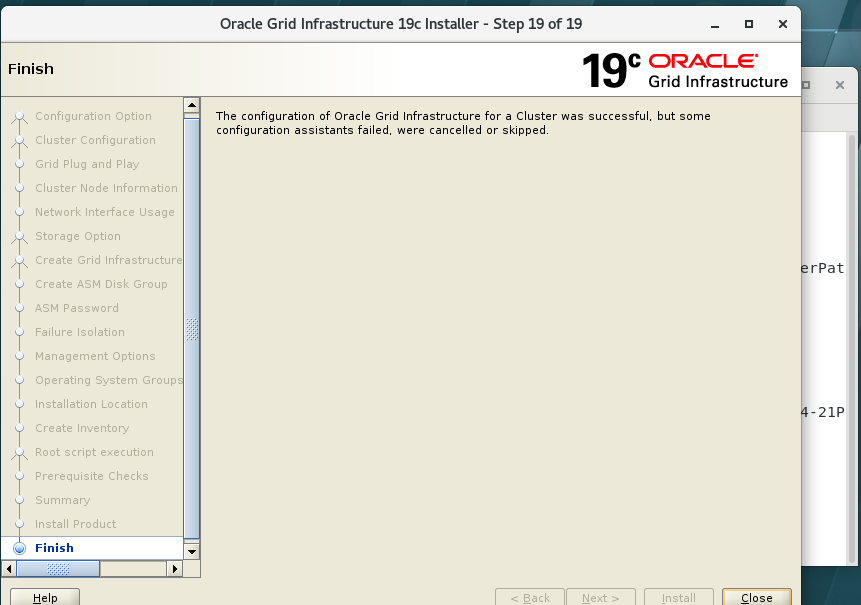Select the Cluster Configuration step
Screen dimensions: 861x605
point(96,140)
